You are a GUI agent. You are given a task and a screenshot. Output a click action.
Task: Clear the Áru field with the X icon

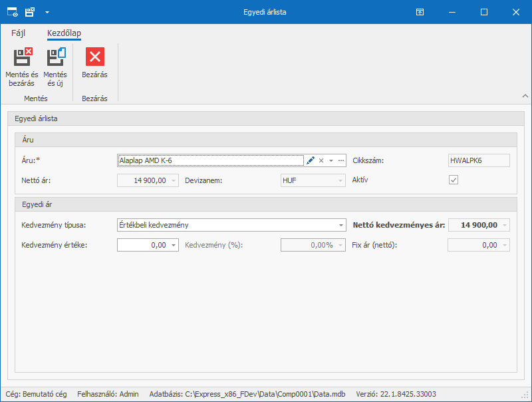321,160
